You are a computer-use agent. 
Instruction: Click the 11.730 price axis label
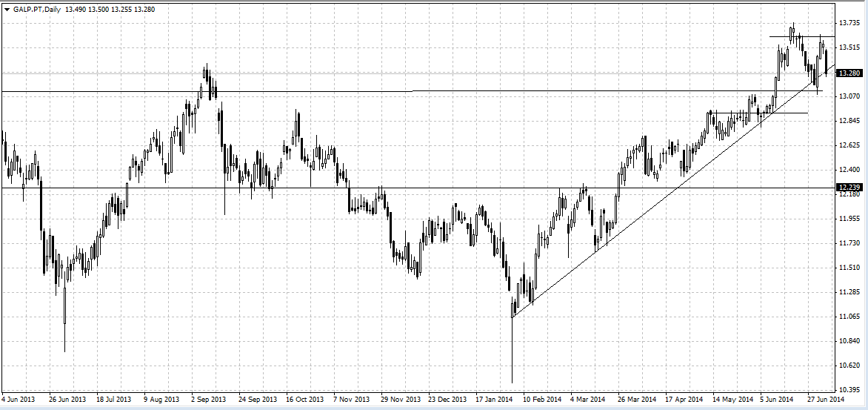[x=849, y=243]
